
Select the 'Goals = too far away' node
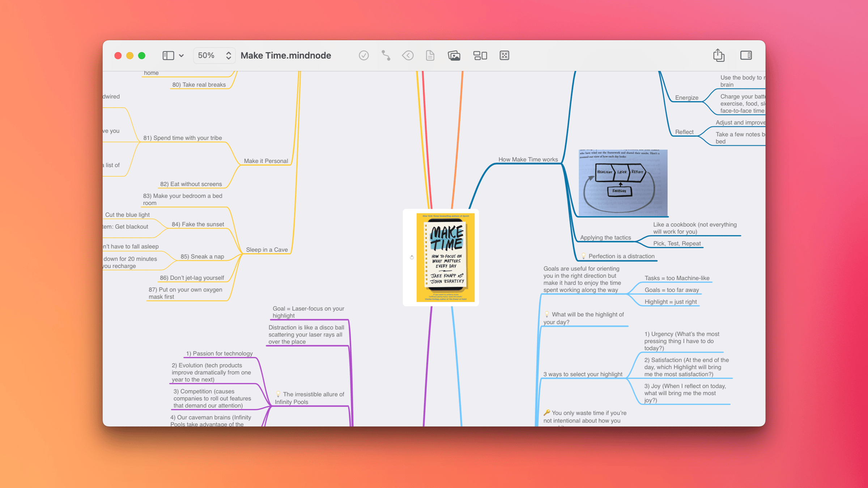[672, 290]
